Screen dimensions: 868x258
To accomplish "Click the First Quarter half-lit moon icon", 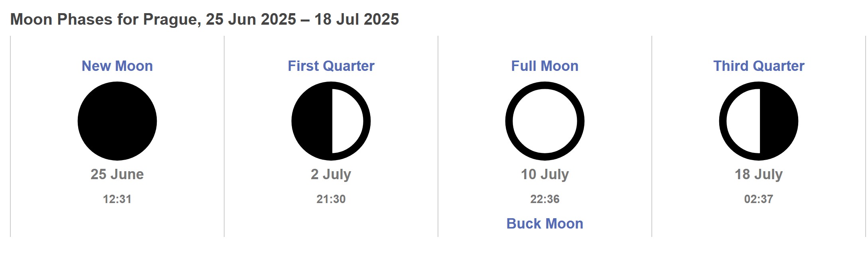I will click(331, 121).
